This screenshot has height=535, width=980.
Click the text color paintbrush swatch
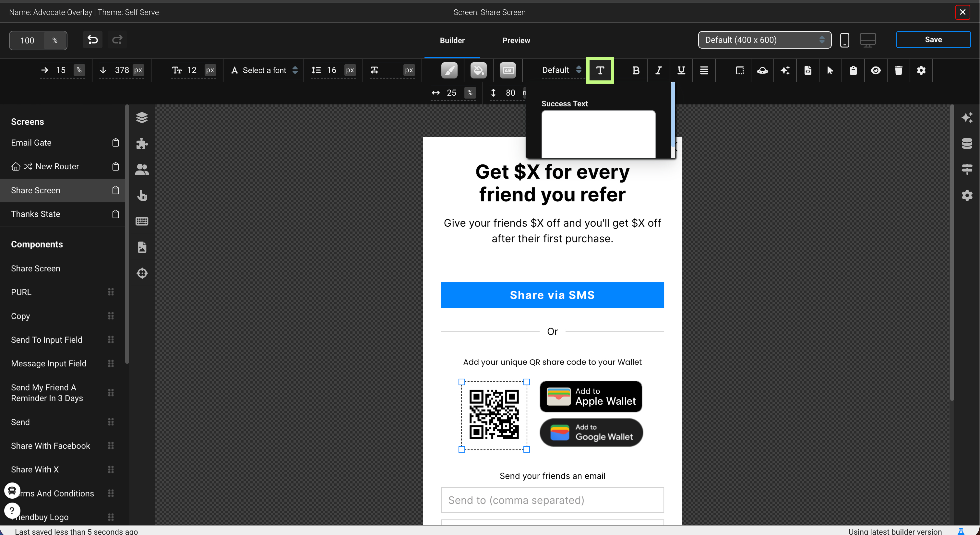point(449,70)
